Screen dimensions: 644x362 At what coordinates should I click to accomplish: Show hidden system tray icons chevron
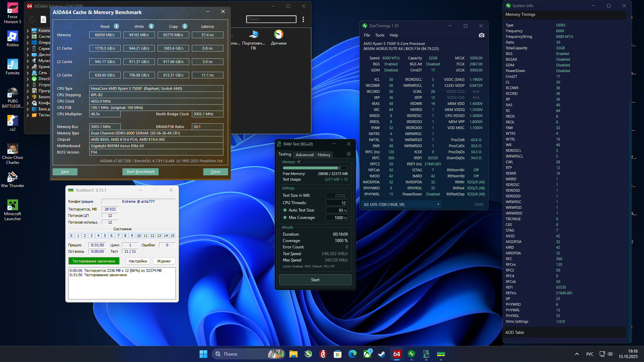click(x=577, y=354)
